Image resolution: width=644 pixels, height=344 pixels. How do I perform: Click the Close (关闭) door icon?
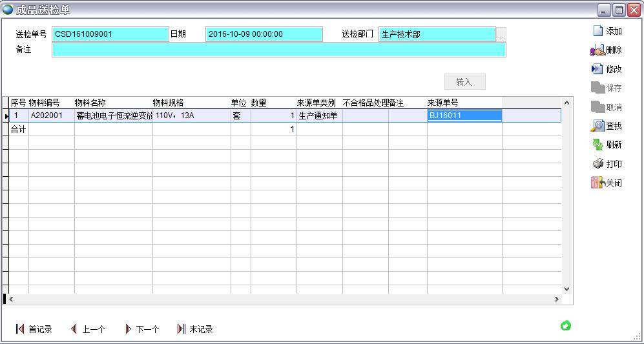coord(597,183)
